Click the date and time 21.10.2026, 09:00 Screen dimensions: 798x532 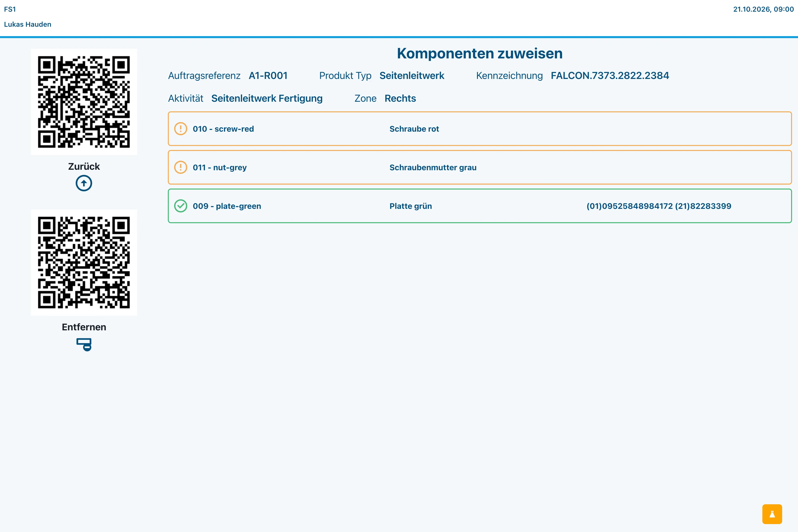coord(763,9)
